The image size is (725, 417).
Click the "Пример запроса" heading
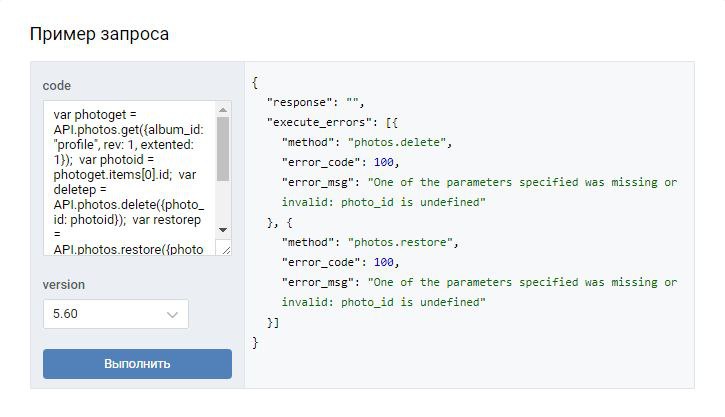99,35
